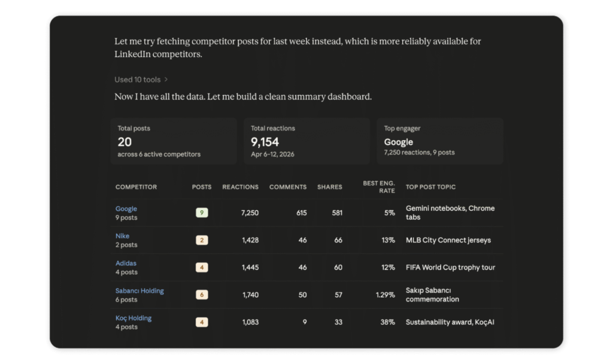Open the Adidas competitor link
Screen dimensions: 613x364
tap(126, 263)
